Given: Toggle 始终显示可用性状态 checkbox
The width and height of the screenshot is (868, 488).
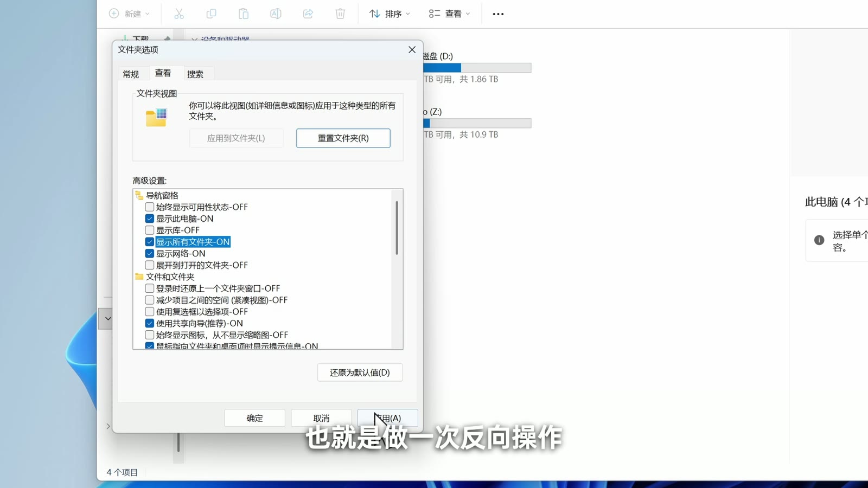Looking at the screenshot, I should [150, 207].
